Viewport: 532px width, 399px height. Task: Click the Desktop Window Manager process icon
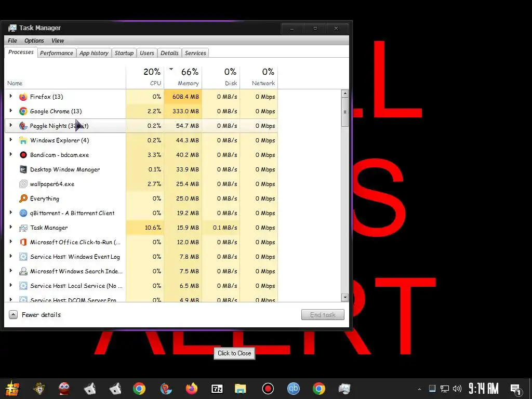pyautogui.click(x=23, y=170)
